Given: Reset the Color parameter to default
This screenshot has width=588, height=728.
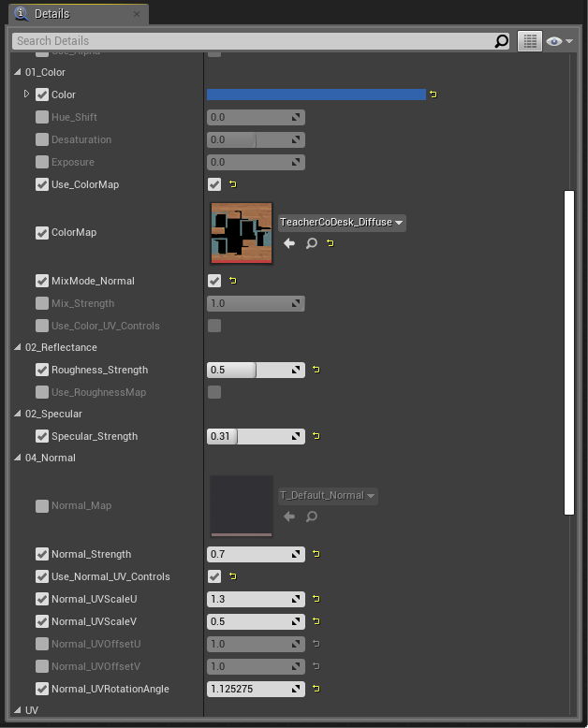Looking at the screenshot, I should coord(434,95).
